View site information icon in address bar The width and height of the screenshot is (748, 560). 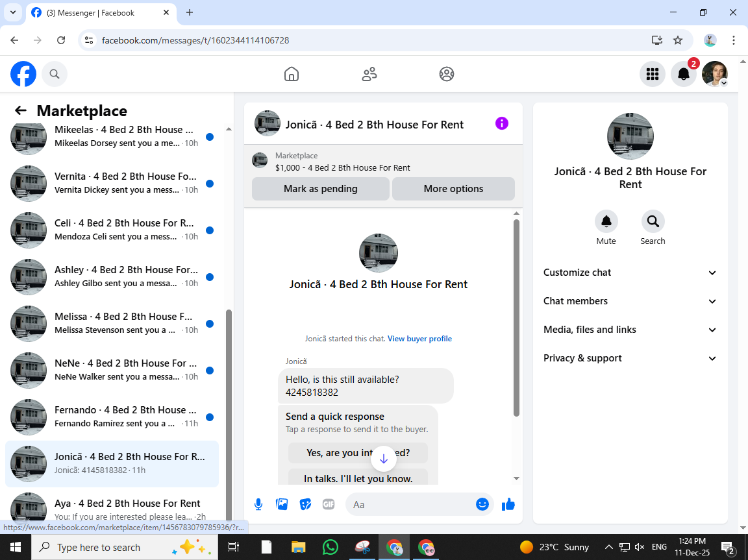pyautogui.click(x=89, y=40)
